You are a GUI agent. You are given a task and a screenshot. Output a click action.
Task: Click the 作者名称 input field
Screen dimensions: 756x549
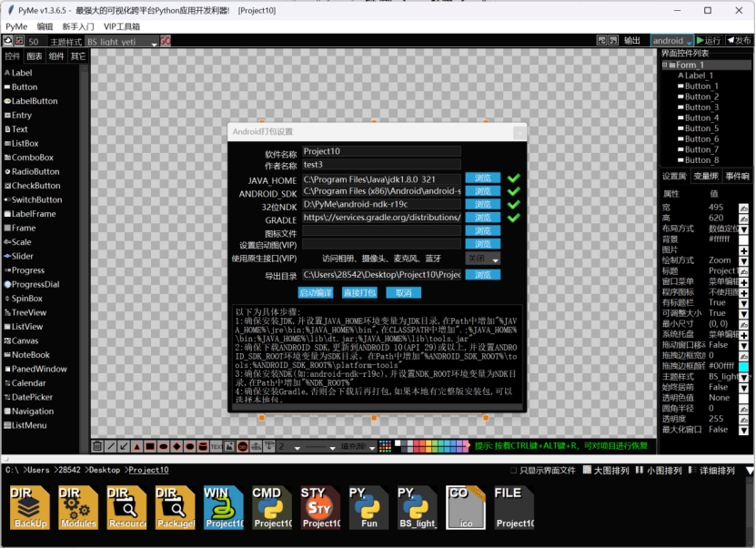pos(381,165)
